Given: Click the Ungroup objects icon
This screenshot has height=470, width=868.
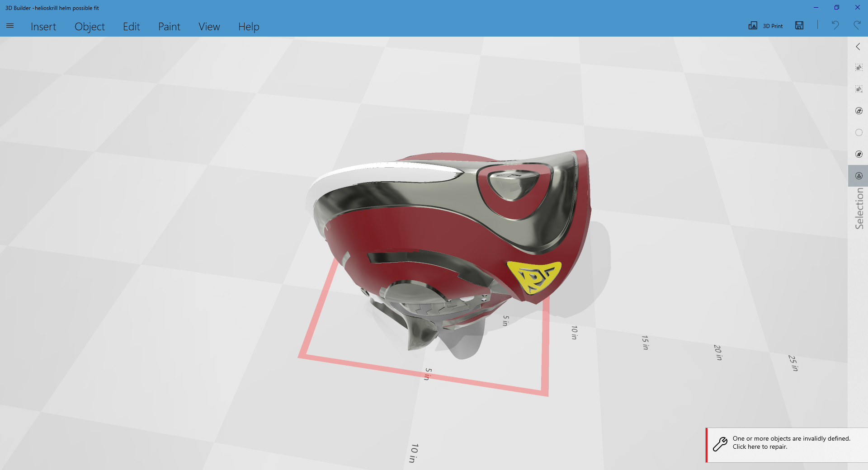Looking at the screenshot, I should click(x=859, y=89).
